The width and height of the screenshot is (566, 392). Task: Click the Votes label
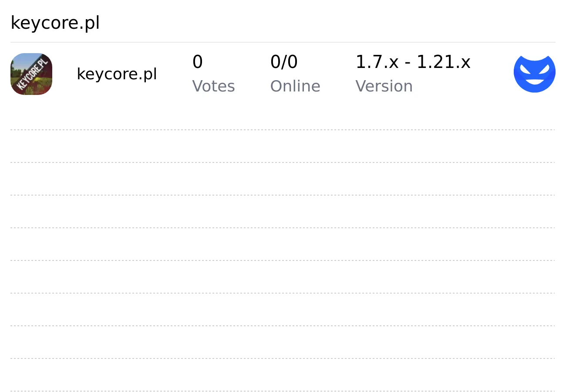213,86
